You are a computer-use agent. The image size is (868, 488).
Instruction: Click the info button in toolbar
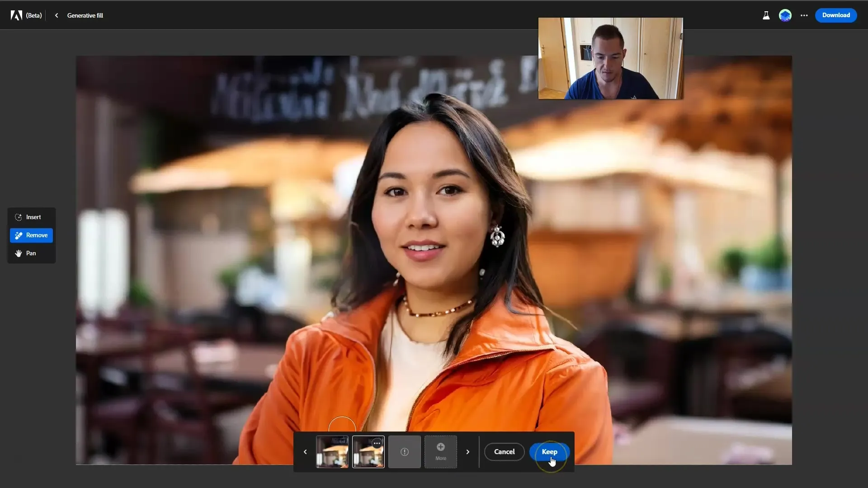pyautogui.click(x=404, y=452)
